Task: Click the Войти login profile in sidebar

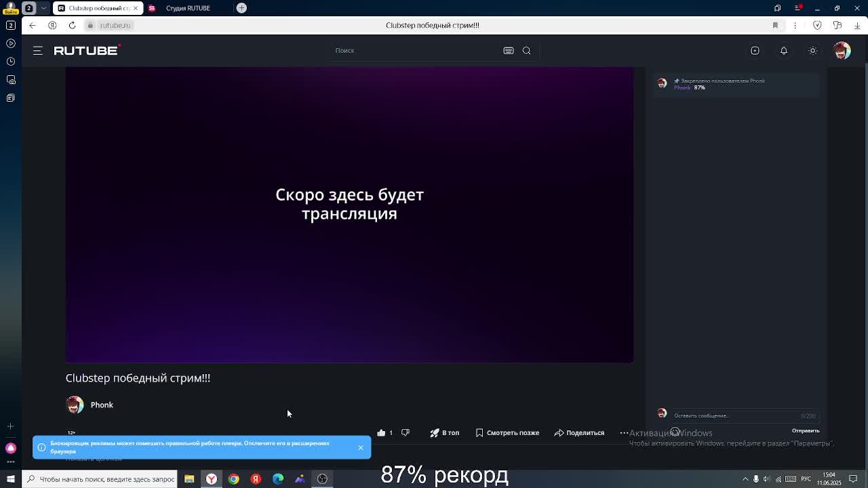Action: 10,7
